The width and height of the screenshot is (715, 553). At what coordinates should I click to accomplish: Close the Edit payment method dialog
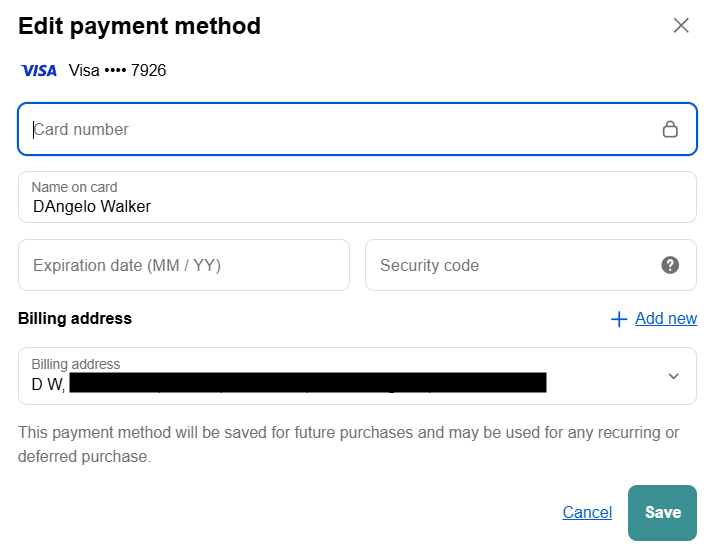tap(681, 26)
